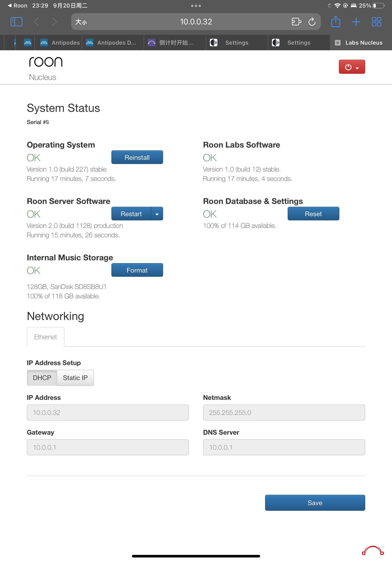Reset Roon Database & Settings
The height and width of the screenshot is (561, 392).
tap(313, 214)
